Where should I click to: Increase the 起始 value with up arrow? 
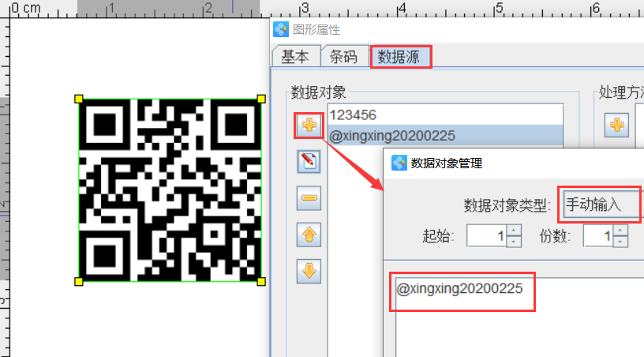coord(513,231)
